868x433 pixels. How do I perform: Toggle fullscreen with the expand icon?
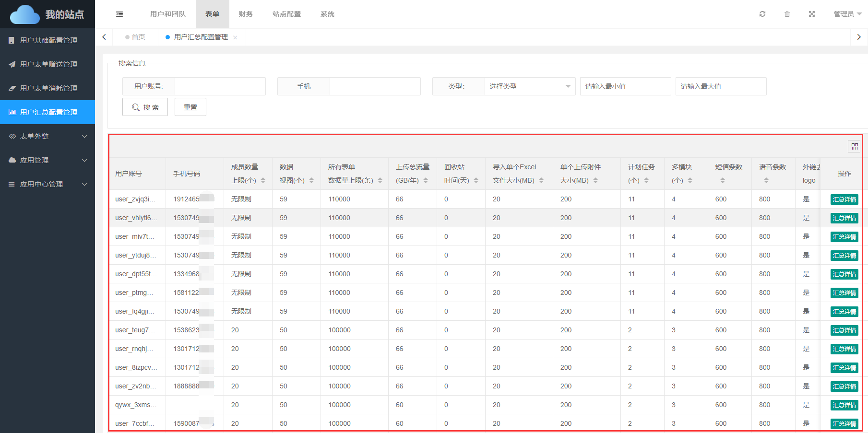click(x=812, y=14)
